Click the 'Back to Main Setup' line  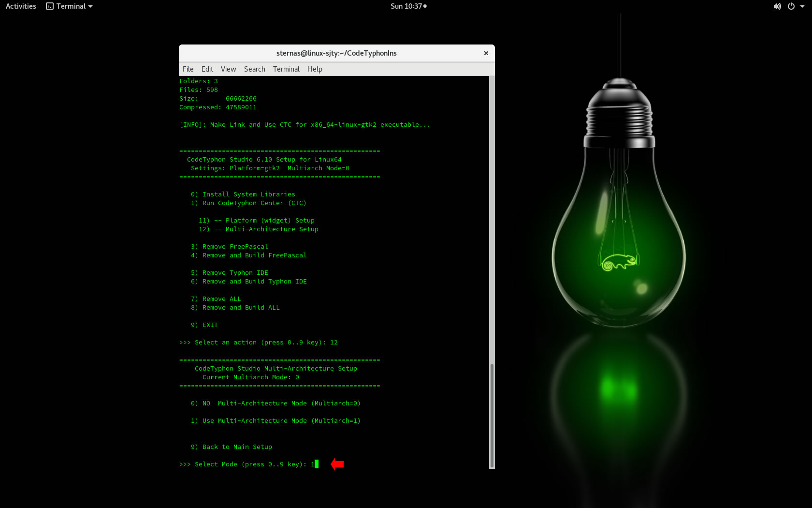(x=232, y=447)
